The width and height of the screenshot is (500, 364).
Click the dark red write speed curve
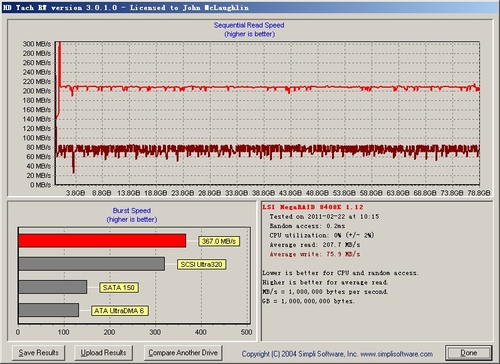click(267, 152)
